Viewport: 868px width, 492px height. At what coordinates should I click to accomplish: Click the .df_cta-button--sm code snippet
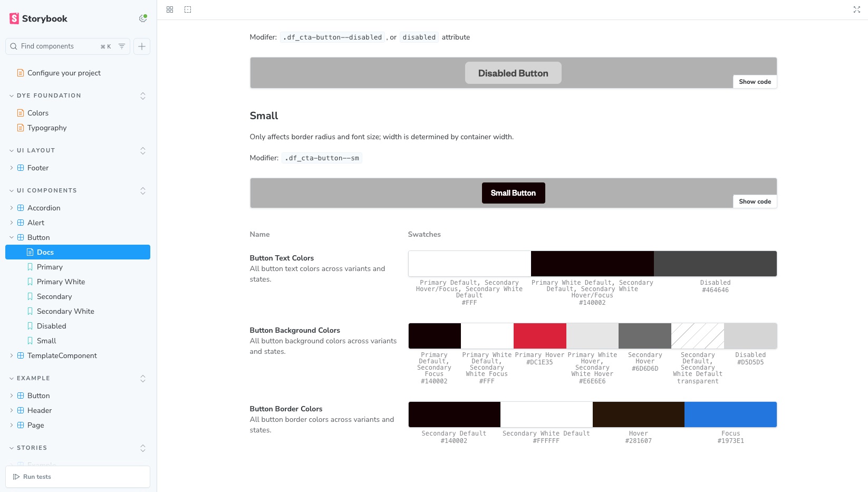pyautogui.click(x=322, y=158)
